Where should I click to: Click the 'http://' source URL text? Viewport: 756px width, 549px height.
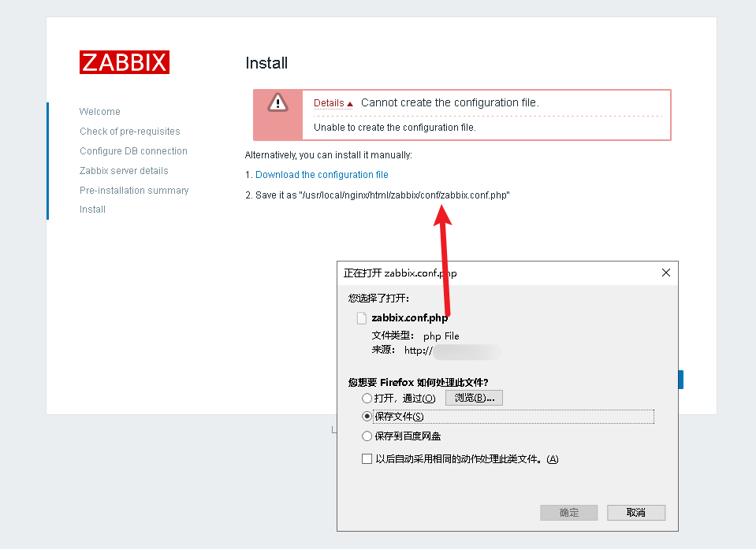coord(418,350)
